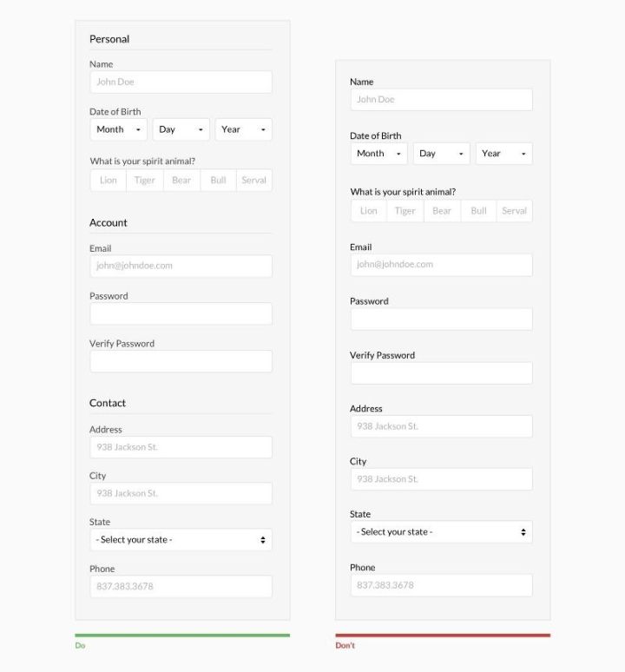This screenshot has width=625, height=672.
Task: Choose Tiger option in left form
Action: (145, 181)
